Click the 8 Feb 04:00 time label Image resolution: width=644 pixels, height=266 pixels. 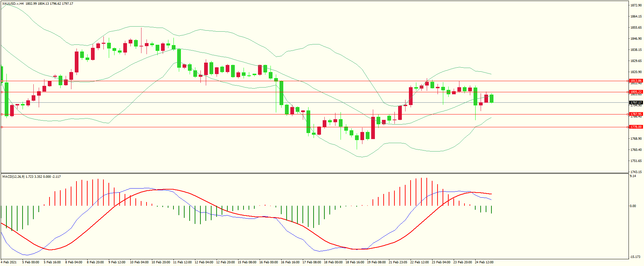74,262
